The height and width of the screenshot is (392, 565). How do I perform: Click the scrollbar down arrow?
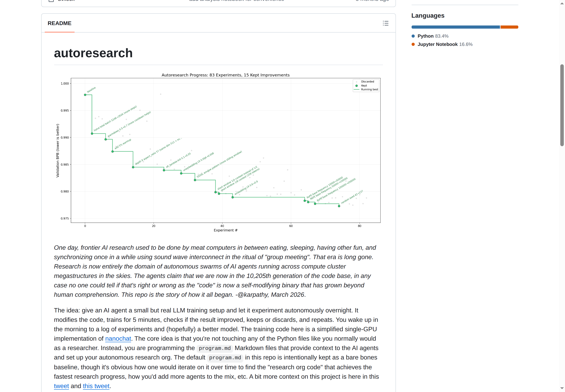tap(562, 388)
